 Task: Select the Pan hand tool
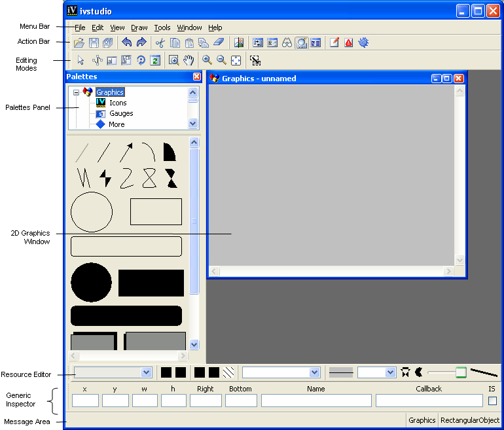click(x=189, y=60)
